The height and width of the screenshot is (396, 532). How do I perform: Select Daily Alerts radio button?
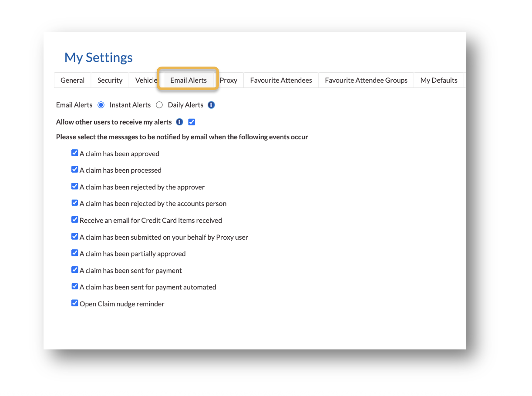[x=159, y=105]
